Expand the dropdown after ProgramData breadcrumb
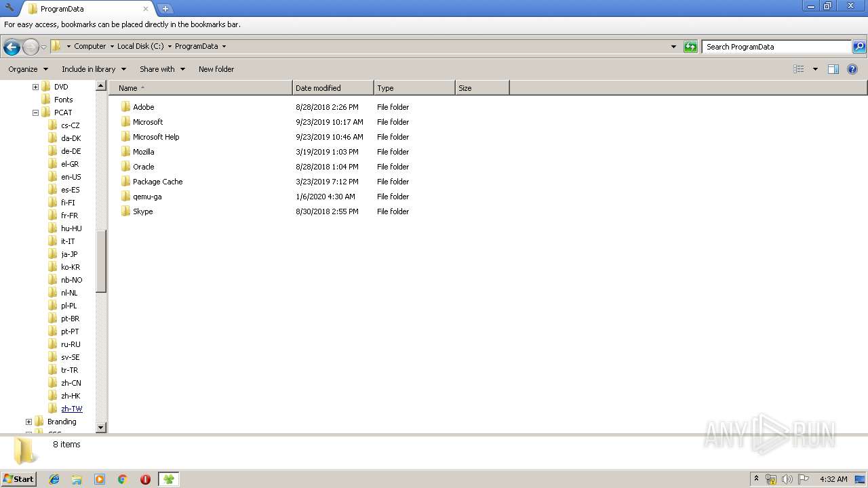This screenshot has width=868, height=488. tap(224, 47)
